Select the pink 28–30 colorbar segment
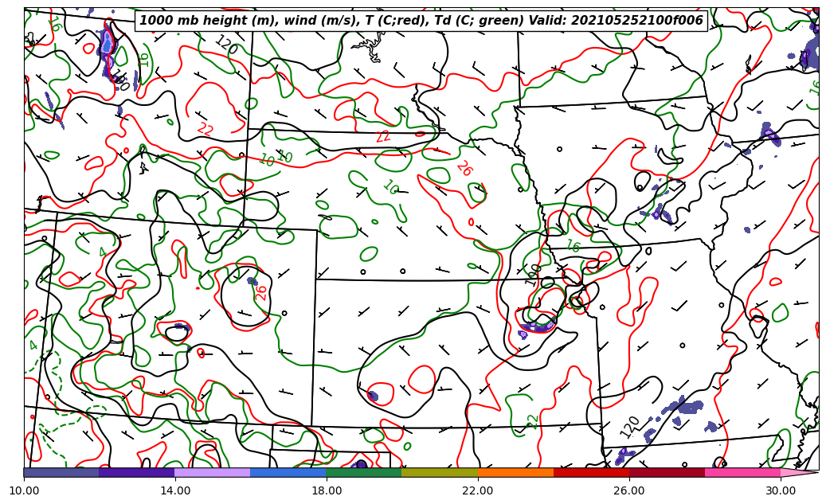 742,472
